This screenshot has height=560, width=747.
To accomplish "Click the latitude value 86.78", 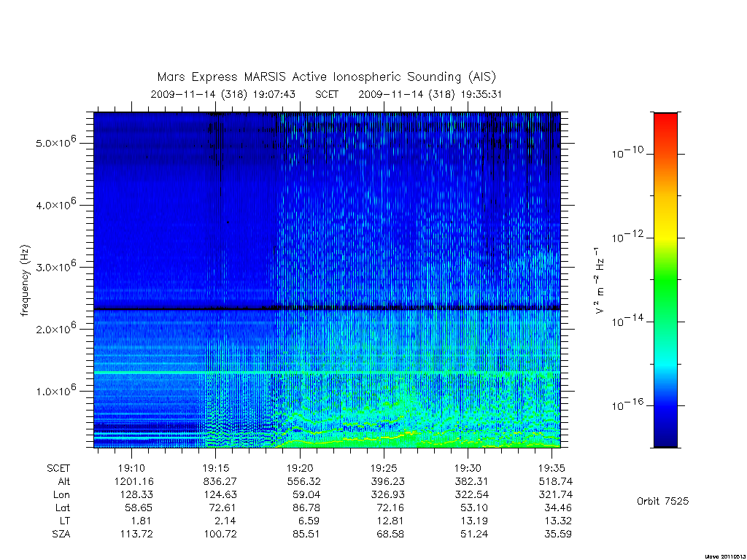I will coord(306,507).
